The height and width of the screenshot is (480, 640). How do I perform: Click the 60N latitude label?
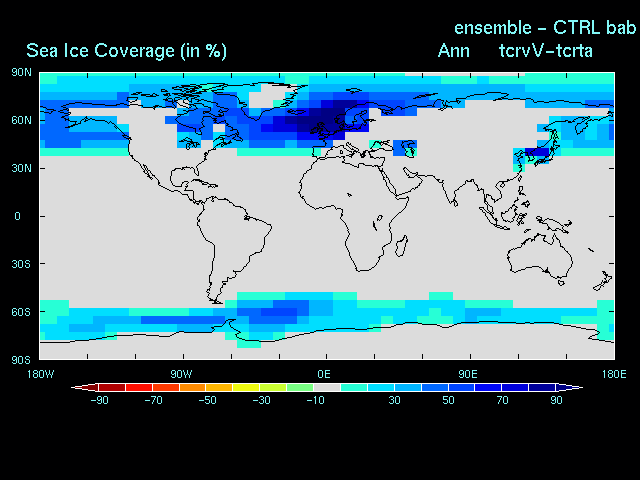[x=21, y=120]
